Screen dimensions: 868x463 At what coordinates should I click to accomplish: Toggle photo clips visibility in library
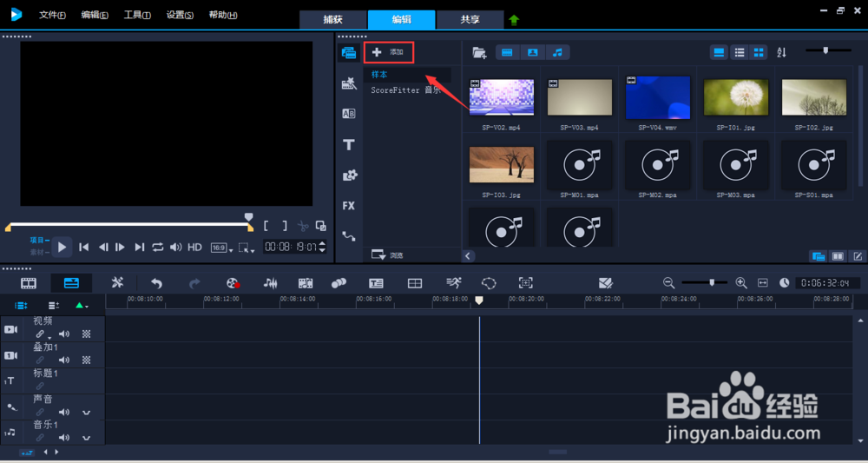coord(533,53)
